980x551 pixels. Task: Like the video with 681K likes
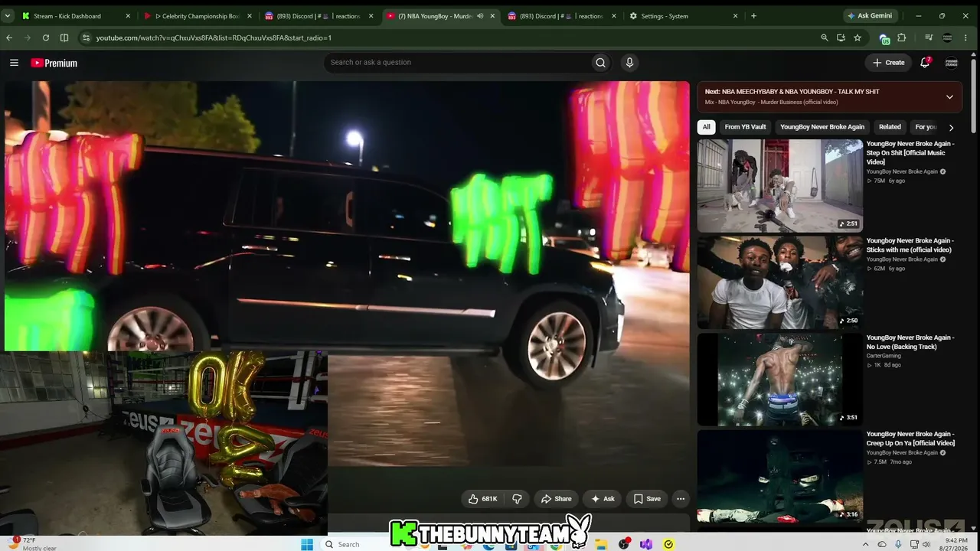(482, 499)
